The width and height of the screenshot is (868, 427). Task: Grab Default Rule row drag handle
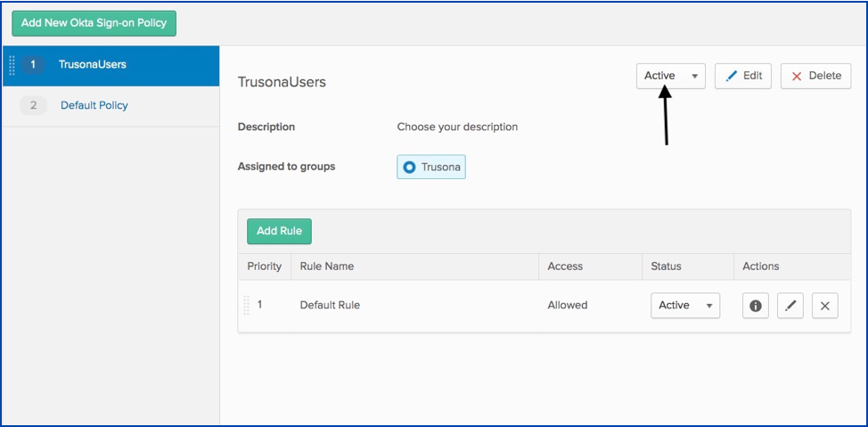click(247, 305)
